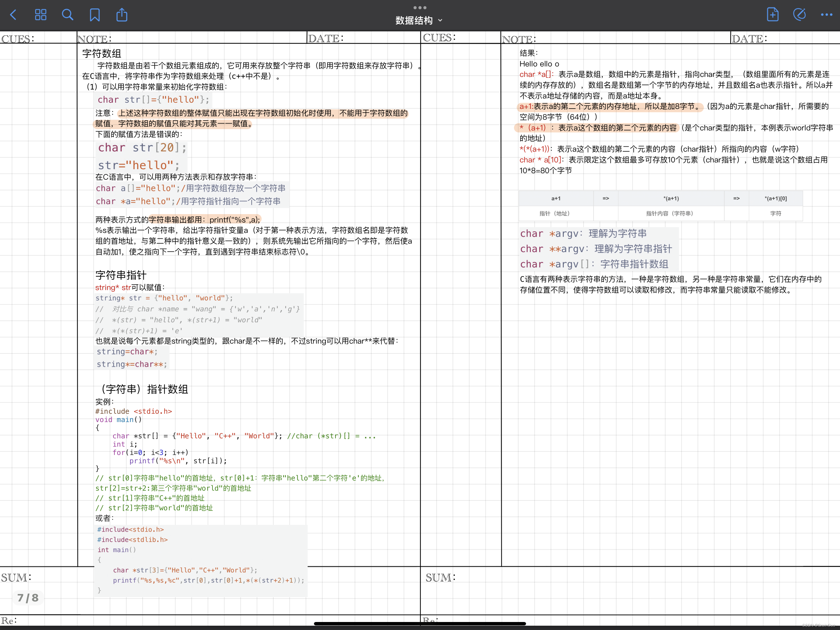Viewport: 840px width, 630px height.
Task: Tap the 7/8 page indicator
Action: click(x=28, y=598)
